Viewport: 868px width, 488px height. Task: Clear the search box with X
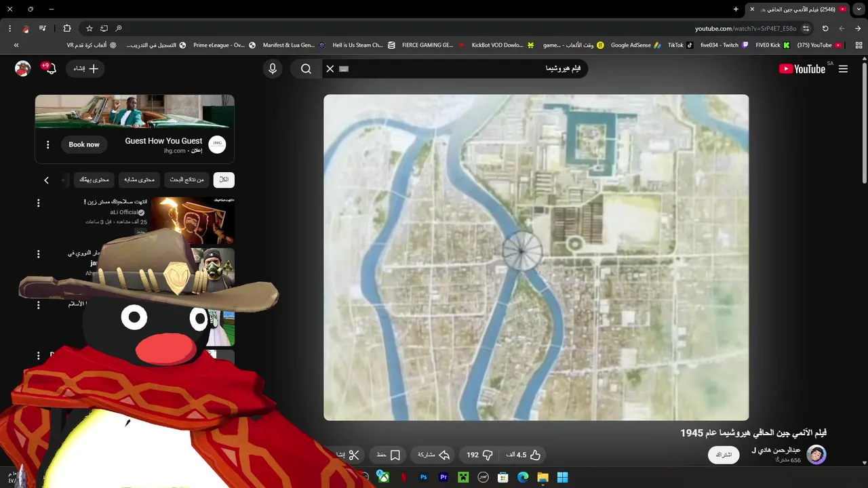click(x=330, y=68)
